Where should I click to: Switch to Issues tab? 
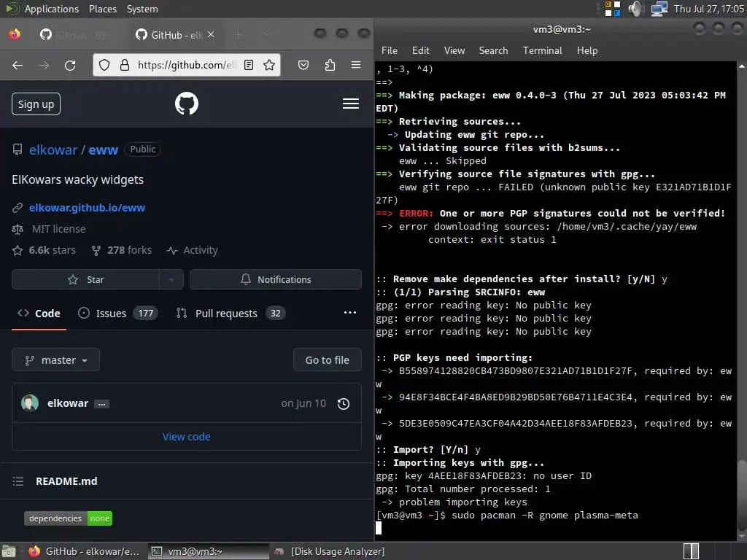pyautogui.click(x=117, y=314)
